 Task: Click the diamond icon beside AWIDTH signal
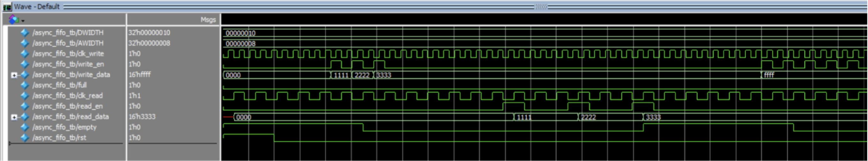(25, 43)
